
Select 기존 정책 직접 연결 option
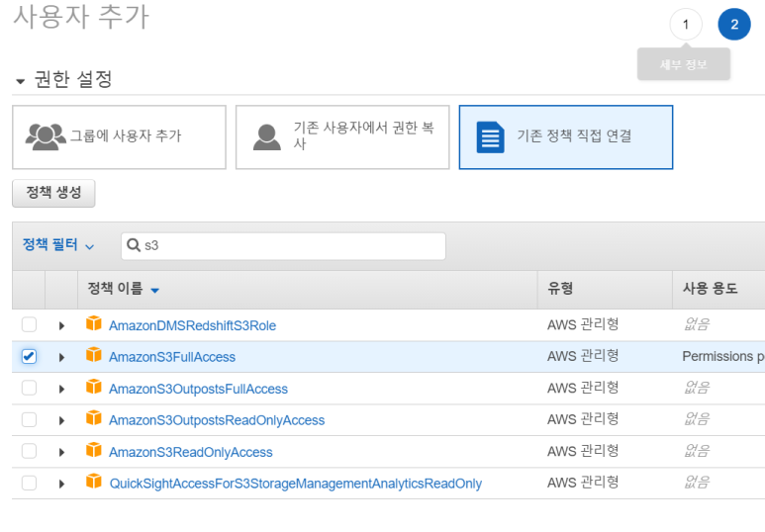(566, 137)
